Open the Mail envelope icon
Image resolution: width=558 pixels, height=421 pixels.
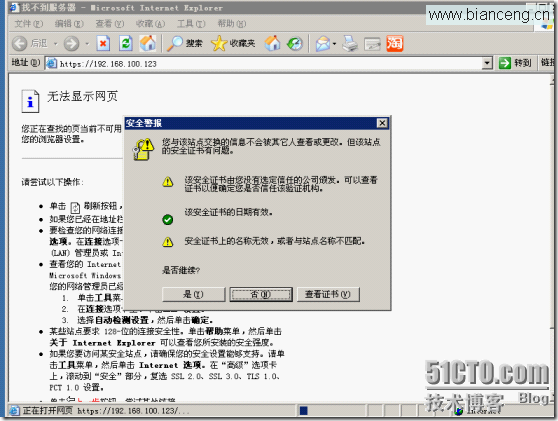pos(323,44)
